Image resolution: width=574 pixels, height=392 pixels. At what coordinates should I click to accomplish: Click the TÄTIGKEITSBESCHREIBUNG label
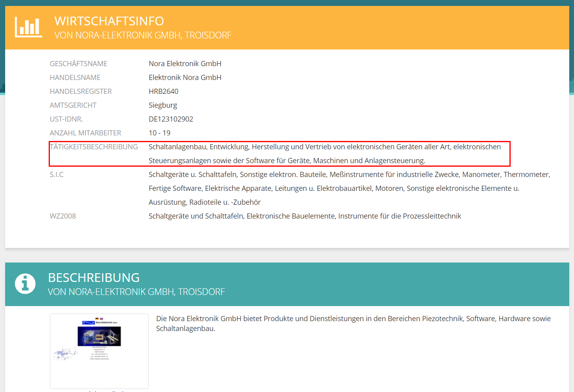(94, 147)
